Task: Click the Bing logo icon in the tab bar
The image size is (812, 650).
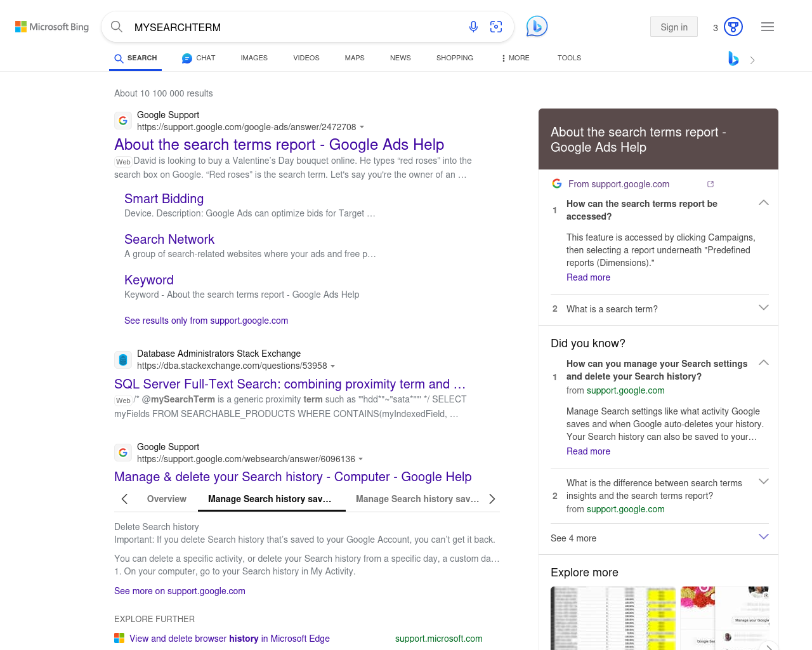Action: pyautogui.click(x=733, y=58)
